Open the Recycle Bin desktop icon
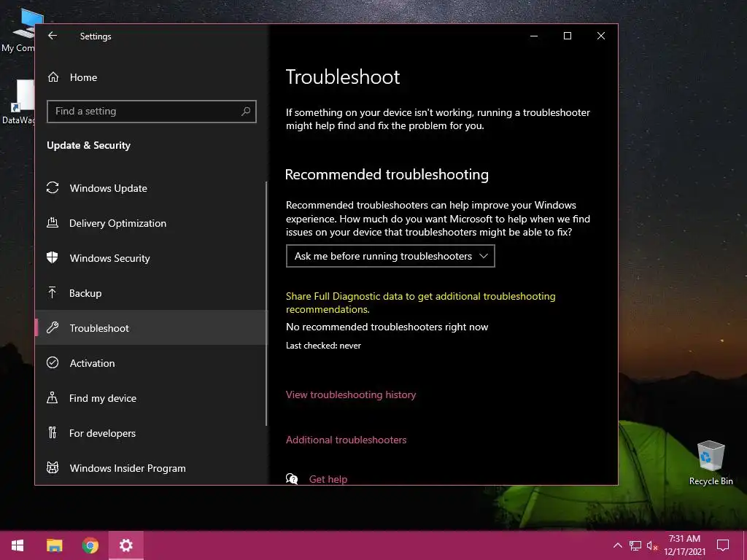Viewport: 747px width, 560px height. click(x=711, y=463)
